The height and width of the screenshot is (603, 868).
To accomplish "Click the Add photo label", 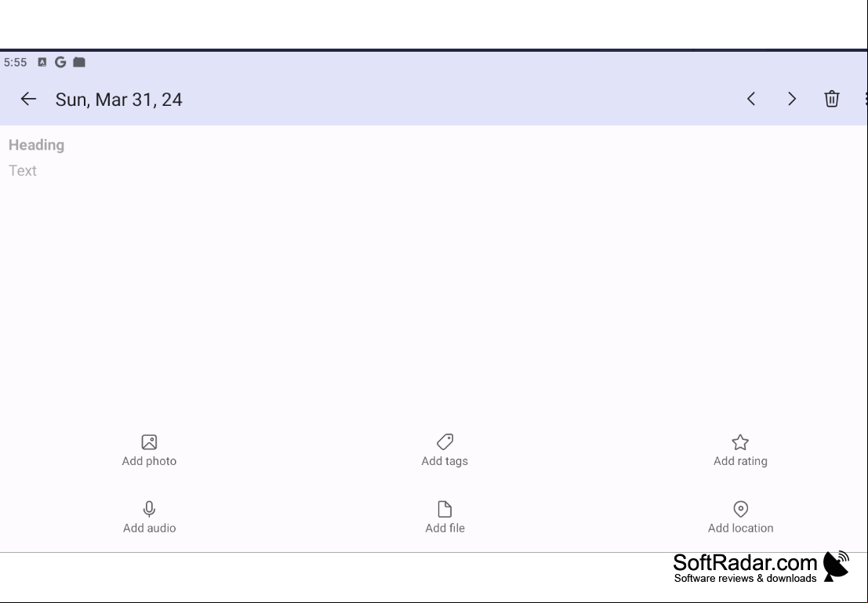I will (149, 461).
